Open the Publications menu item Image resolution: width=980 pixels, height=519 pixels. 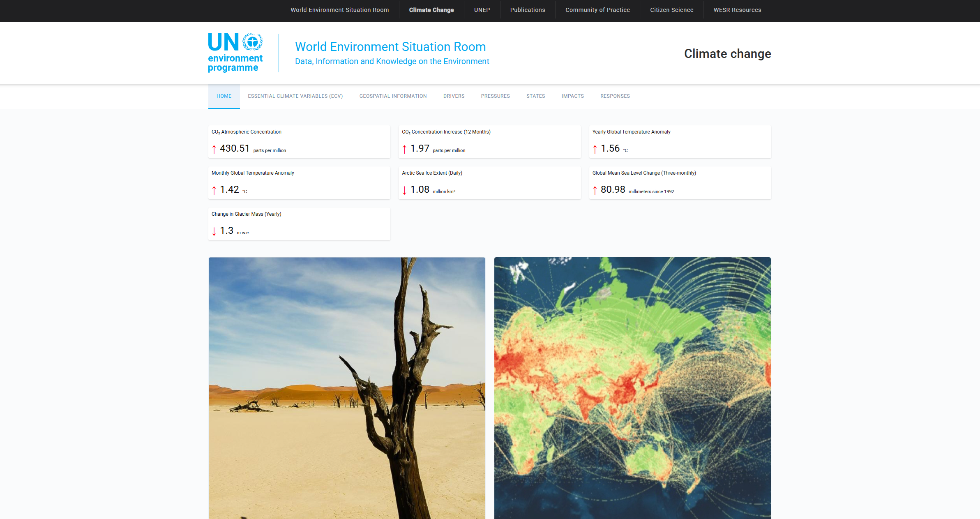click(527, 9)
